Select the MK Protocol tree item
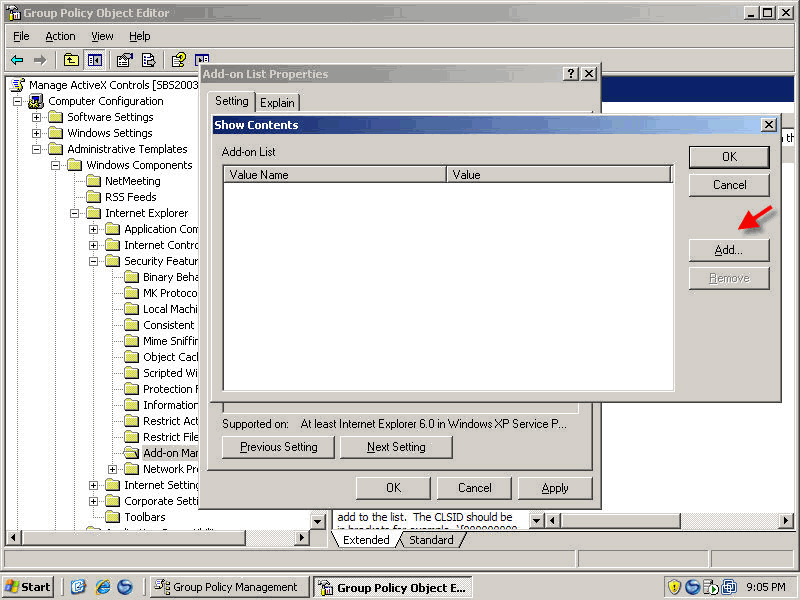This screenshot has width=800, height=600. point(170,293)
